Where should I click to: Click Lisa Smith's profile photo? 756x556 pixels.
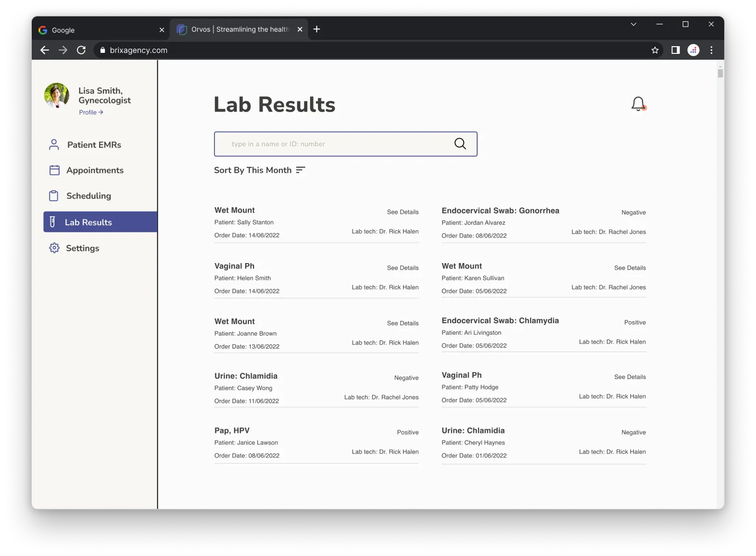tap(57, 95)
